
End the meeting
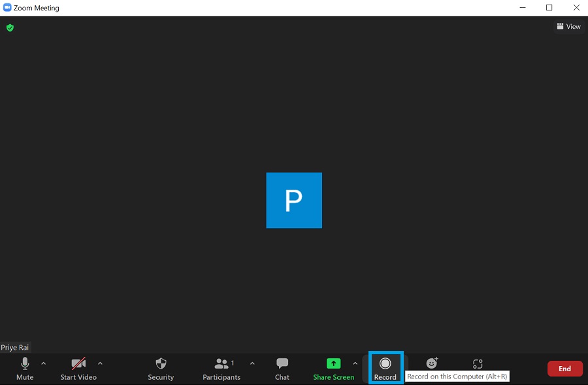click(x=564, y=368)
